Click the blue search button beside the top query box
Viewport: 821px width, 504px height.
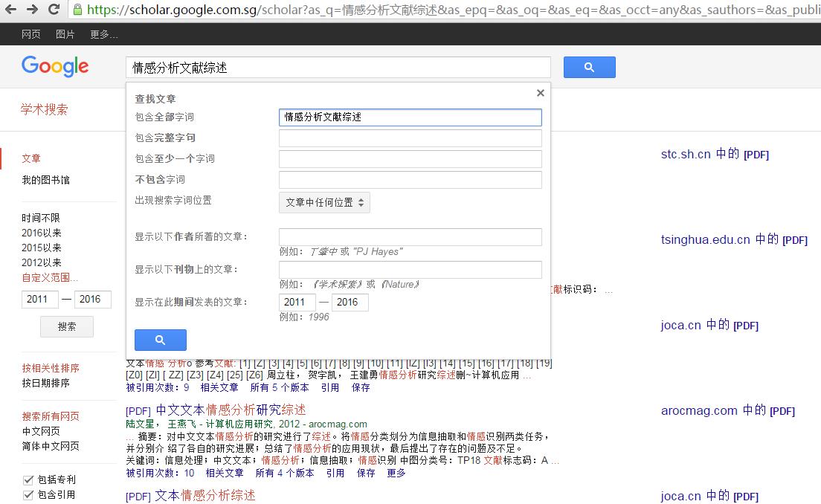coord(589,67)
